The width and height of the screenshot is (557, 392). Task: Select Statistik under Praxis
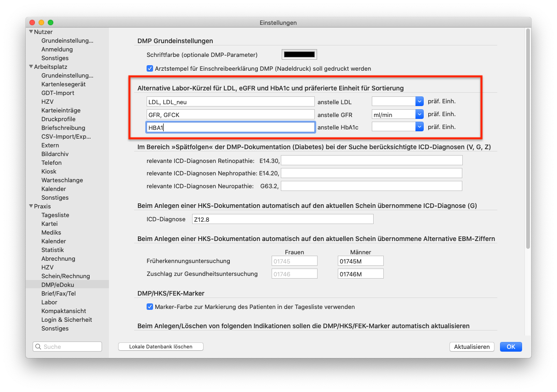click(x=52, y=250)
